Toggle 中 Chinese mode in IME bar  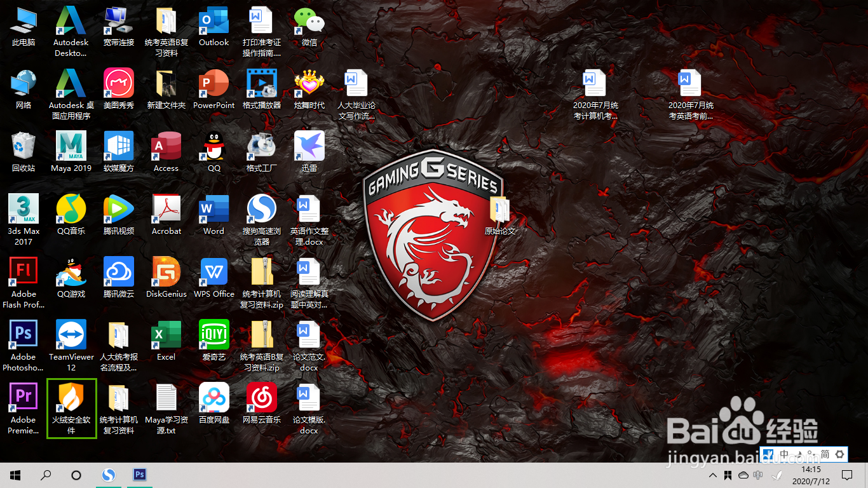(x=785, y=454)
